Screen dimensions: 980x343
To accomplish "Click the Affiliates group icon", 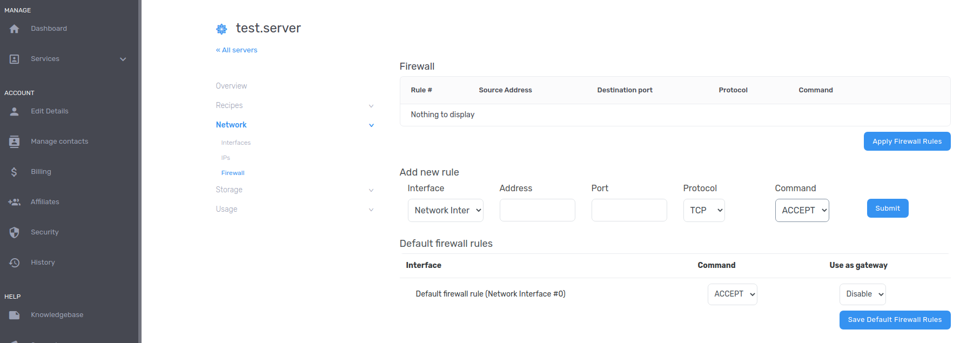I will pyautogui.click(x=15, y=202).
